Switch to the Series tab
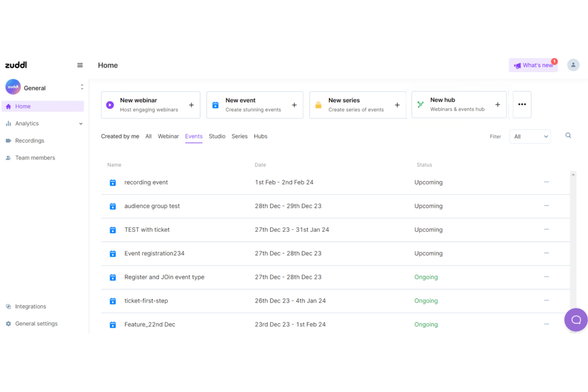Image resolution: width=588 pixels, height=392 pixels. point(240,136)
